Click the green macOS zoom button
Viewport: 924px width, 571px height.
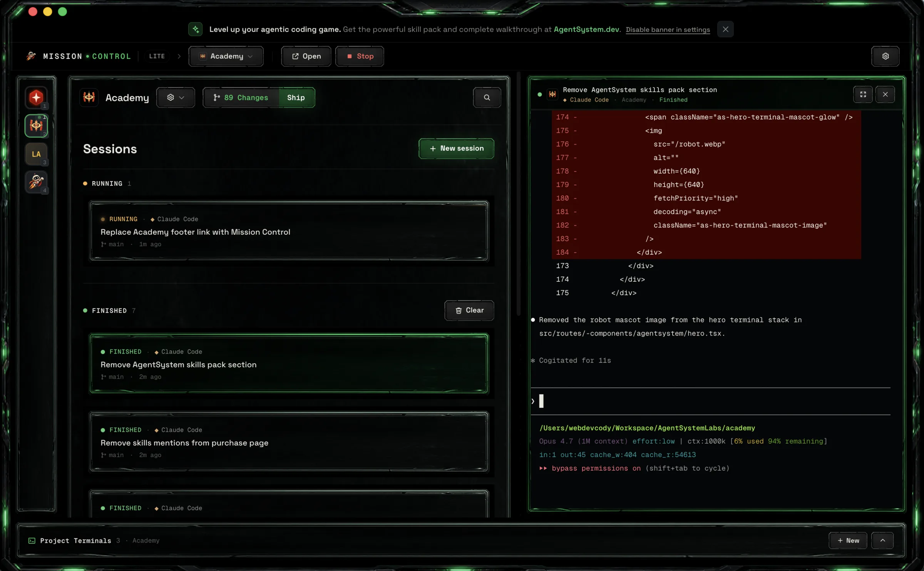[x=62, y=12]
